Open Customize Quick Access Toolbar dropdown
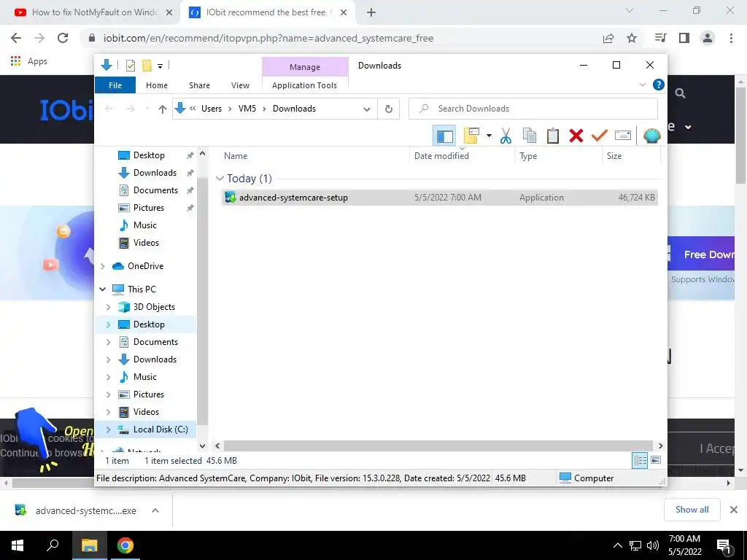This screenshot has height=560, width=747. [160, 66]
